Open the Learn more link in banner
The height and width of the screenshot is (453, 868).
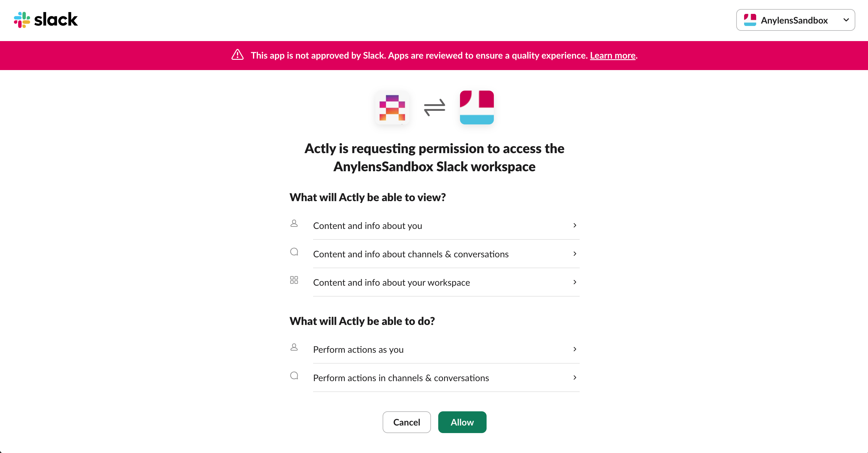[613, 55]
